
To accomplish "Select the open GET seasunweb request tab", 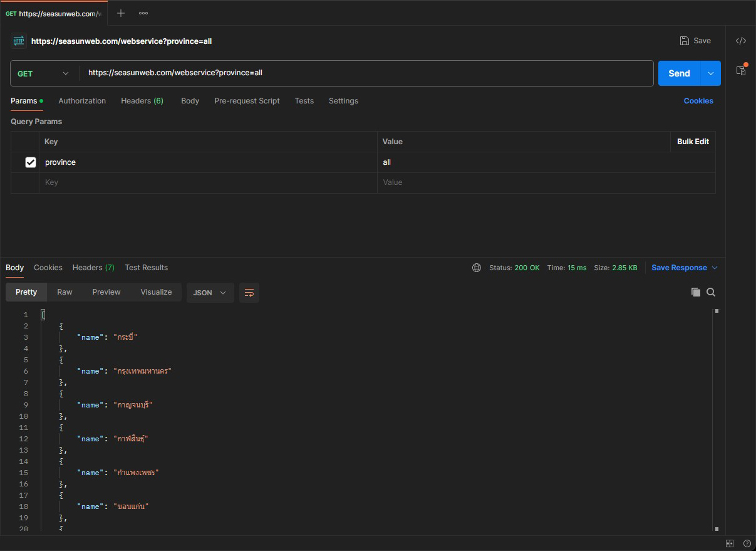I will point(53,13).
